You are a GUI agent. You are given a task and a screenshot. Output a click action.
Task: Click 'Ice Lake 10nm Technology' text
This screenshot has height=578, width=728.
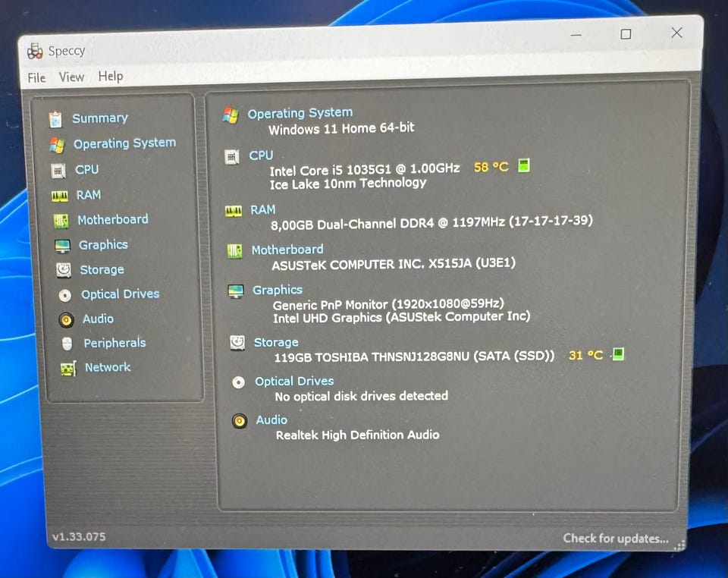[x=348, y=184]
